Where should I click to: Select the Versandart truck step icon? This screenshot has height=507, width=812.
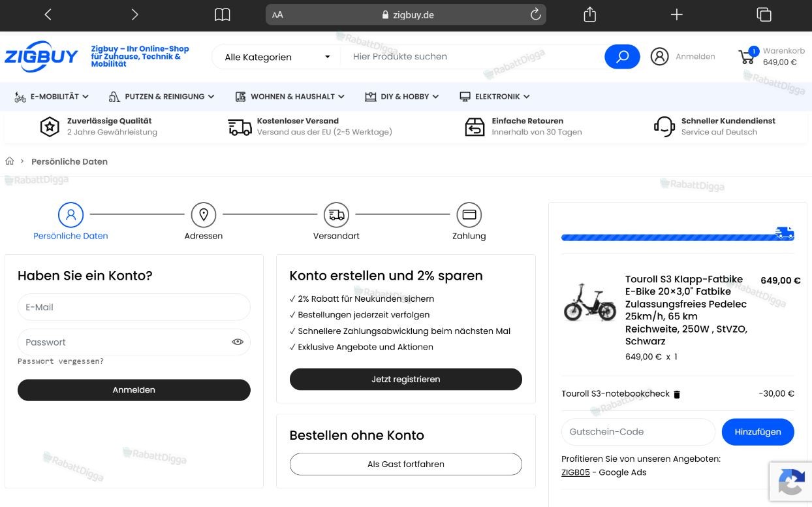click(x=336, y=214)
